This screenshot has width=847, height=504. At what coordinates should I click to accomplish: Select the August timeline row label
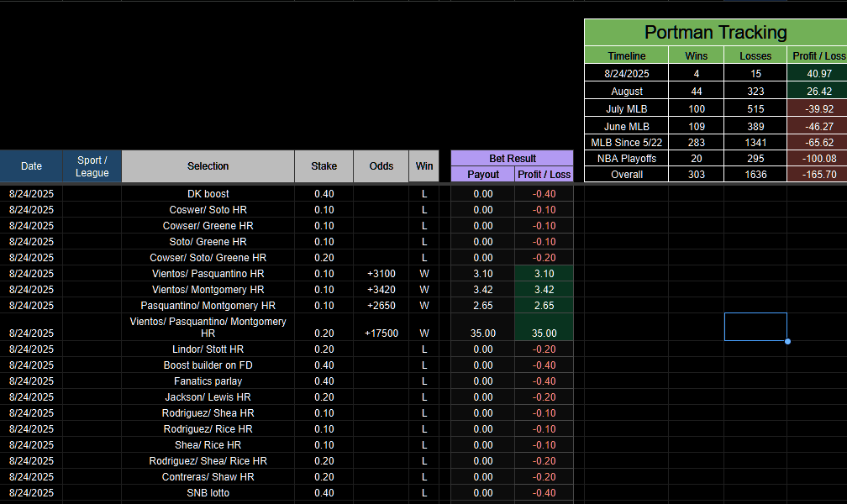click(627, 92)
